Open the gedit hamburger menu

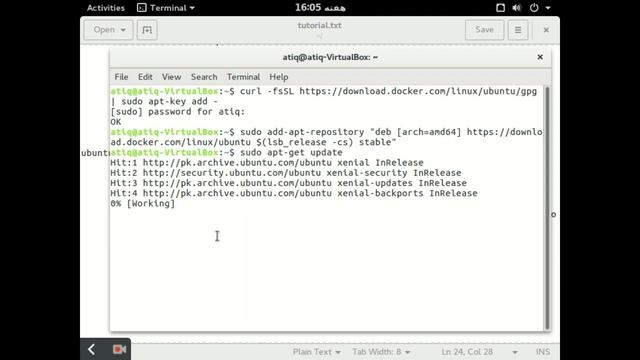click(518, 30)
